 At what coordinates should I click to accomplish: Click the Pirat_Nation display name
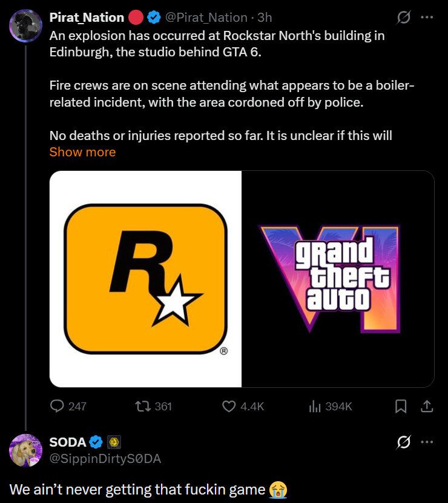[x=87, y=18]
